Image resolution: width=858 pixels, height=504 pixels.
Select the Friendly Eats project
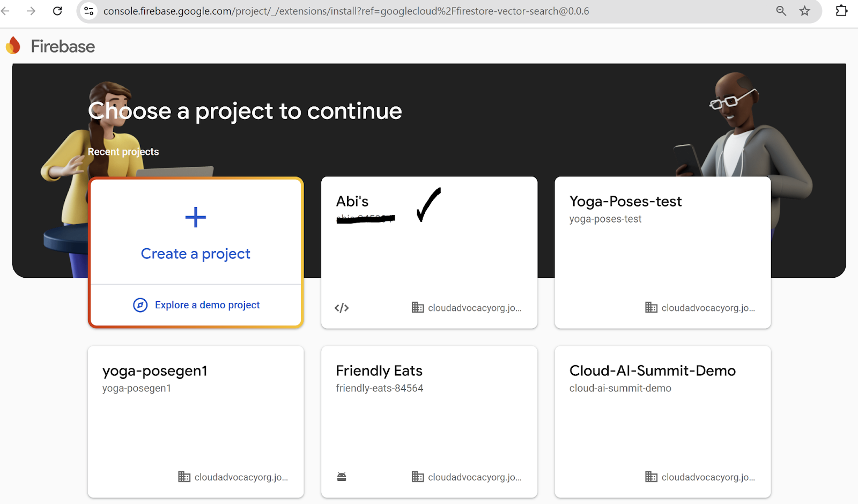coord(379,371)
